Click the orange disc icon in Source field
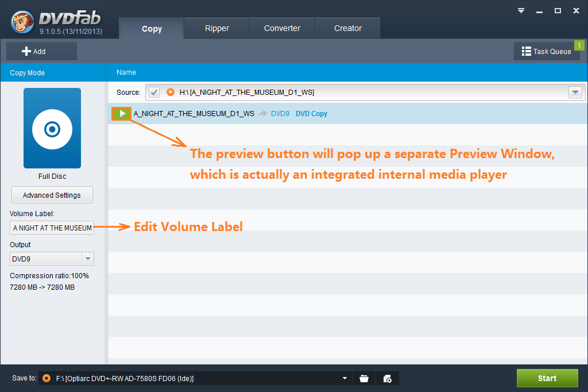Viewport: 588px width, 392px height. tap(170, 92)
